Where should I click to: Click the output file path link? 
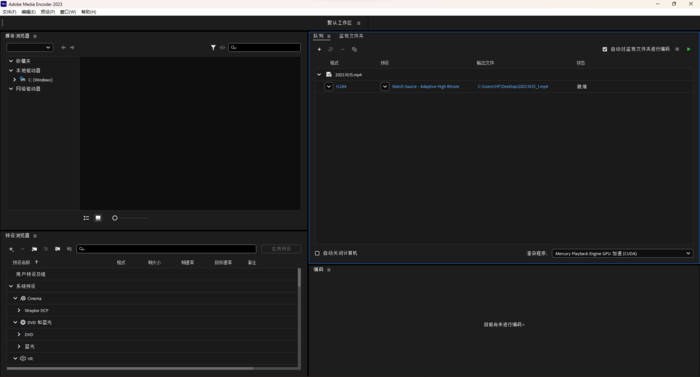[x=512, y=86]
